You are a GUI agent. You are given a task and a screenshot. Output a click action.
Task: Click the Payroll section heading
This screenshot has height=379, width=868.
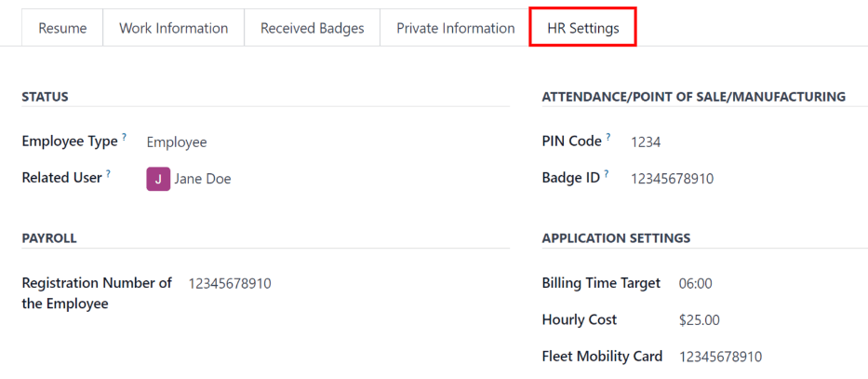pos(49,237)
